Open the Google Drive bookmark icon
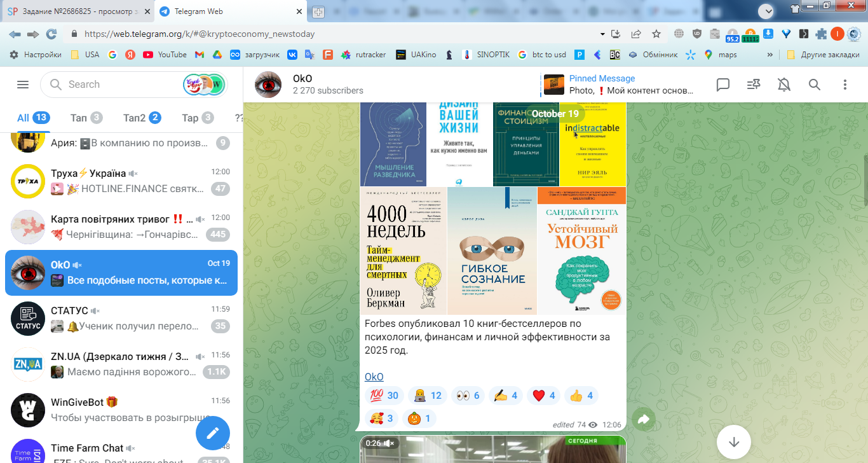Image resolution: width=868 pixels, height=463 pixels. coord(217,55)
